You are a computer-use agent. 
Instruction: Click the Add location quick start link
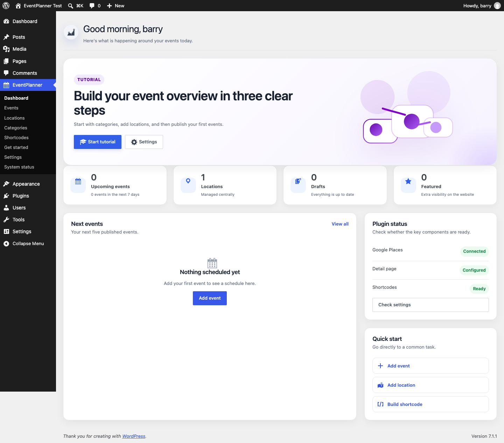430,385
